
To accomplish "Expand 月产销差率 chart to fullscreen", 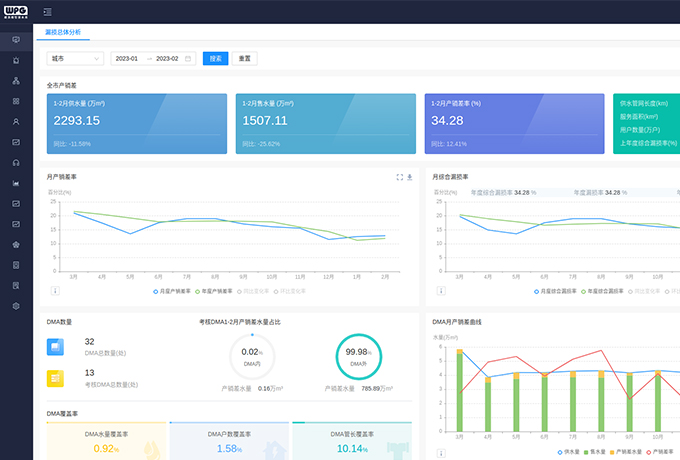I will [399, 177].
